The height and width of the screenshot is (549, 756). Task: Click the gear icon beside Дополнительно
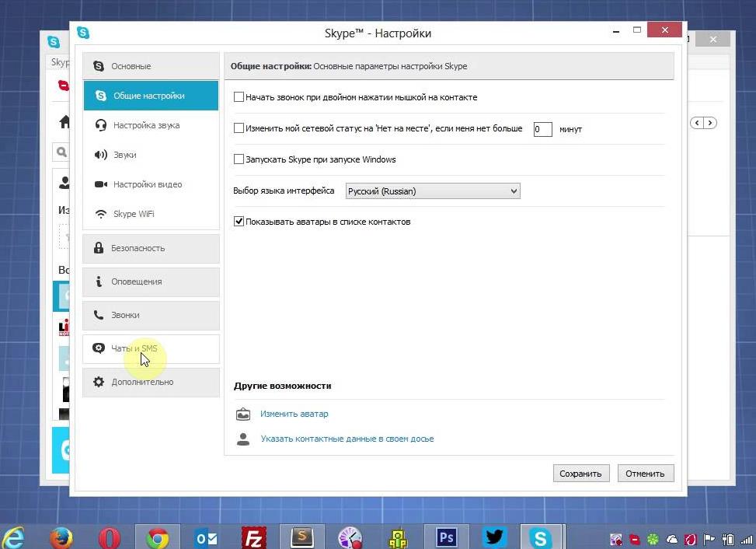tap(99, 382)
